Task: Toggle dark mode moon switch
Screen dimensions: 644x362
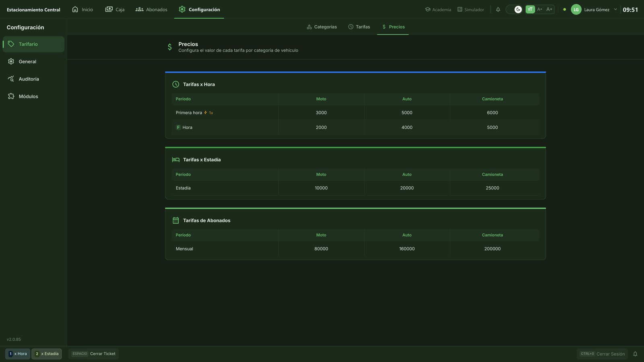Action: click(x=514, y=9)
